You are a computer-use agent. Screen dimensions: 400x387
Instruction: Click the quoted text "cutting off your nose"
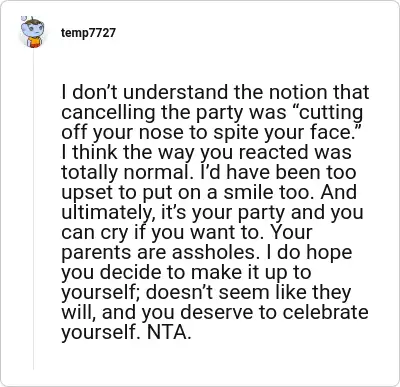coord(212,122)
